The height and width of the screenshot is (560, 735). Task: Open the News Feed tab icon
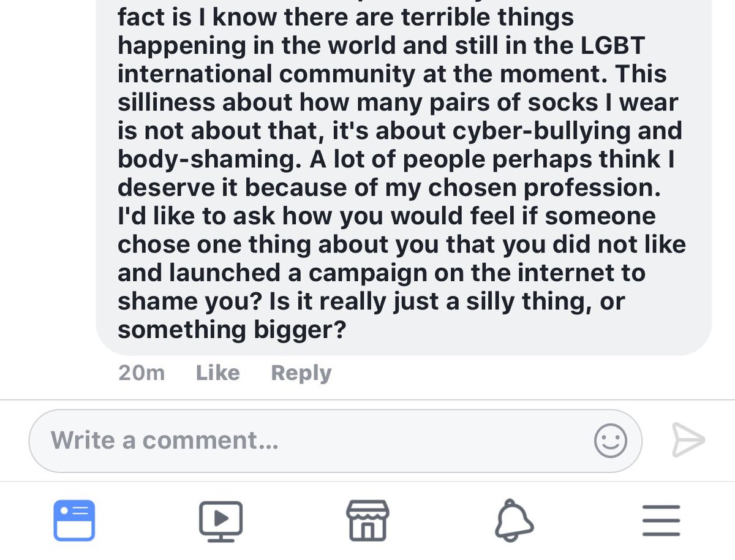click(x=74, y=520)
